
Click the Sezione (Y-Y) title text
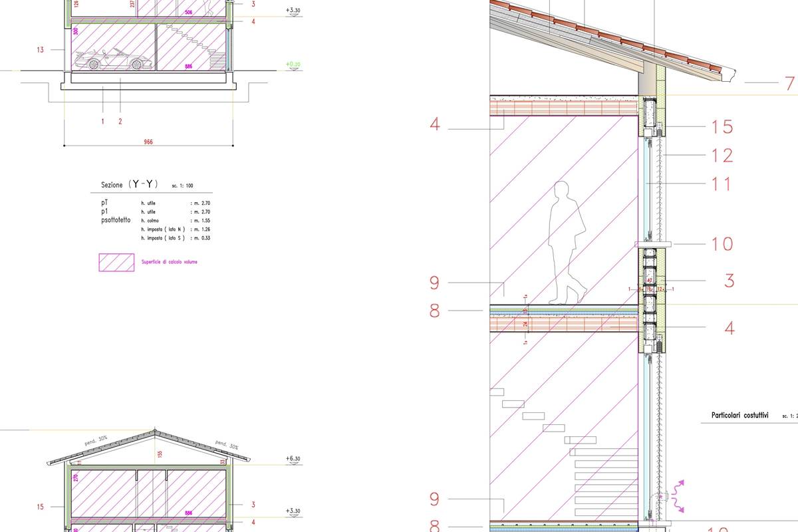click(x=130, y=186)
